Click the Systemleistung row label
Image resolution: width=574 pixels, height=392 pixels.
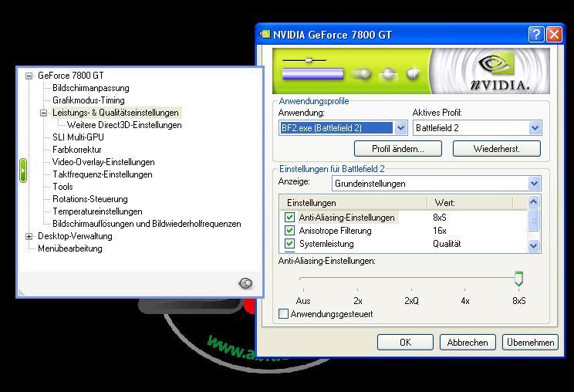326,244
